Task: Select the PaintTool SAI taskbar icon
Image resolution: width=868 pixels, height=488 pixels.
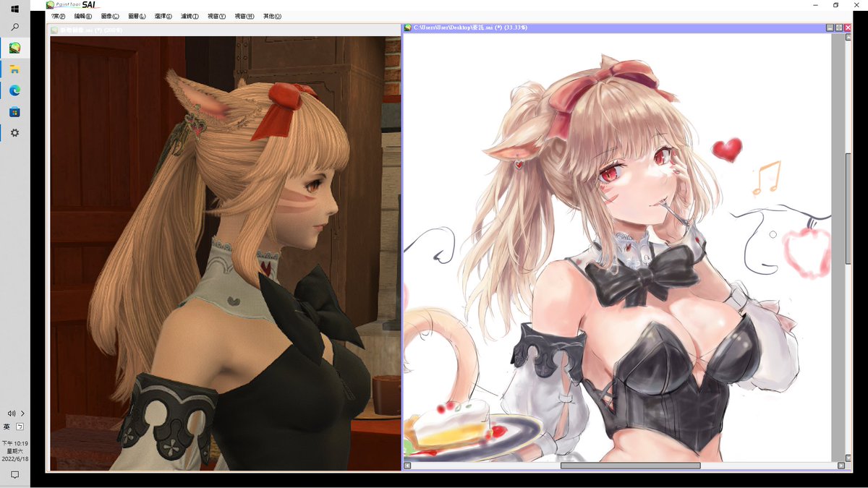Action: click(x=14, y=48)
